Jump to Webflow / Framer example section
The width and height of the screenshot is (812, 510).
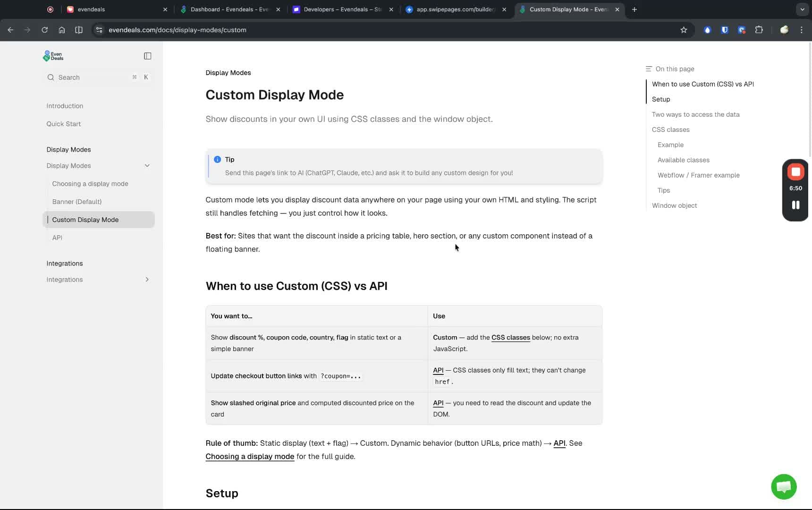[x=699, y=175]
